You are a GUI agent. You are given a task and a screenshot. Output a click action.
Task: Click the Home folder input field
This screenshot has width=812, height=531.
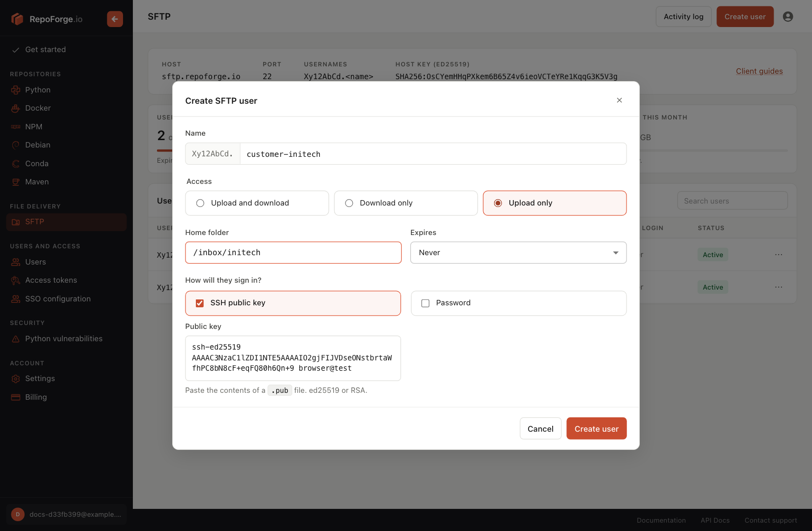click(293, 253)
